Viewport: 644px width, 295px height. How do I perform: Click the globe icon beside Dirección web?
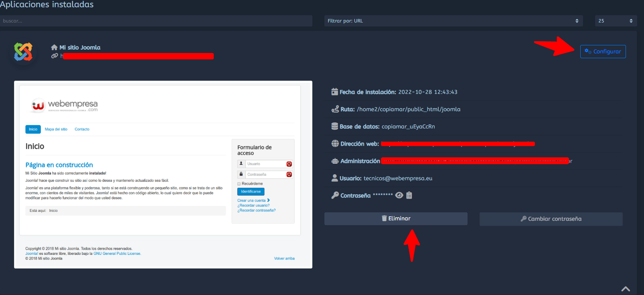pyautogui.click(x=335, y=143)
